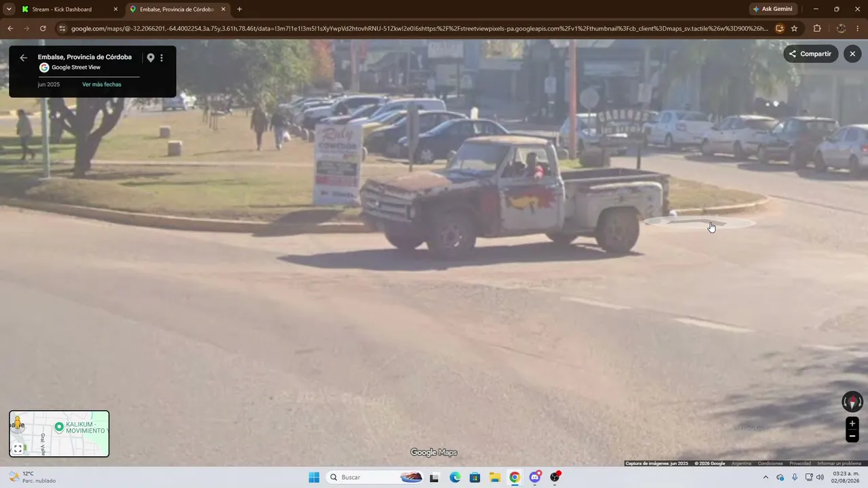
Task: Click the location pin icon in the Embalse panel
Action: click(x=151, y=58)
